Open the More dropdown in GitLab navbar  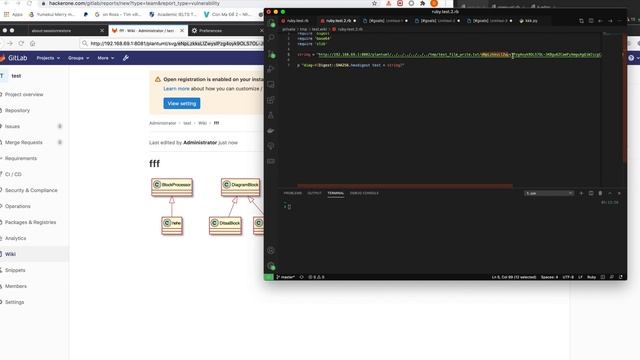coord(106,58)
